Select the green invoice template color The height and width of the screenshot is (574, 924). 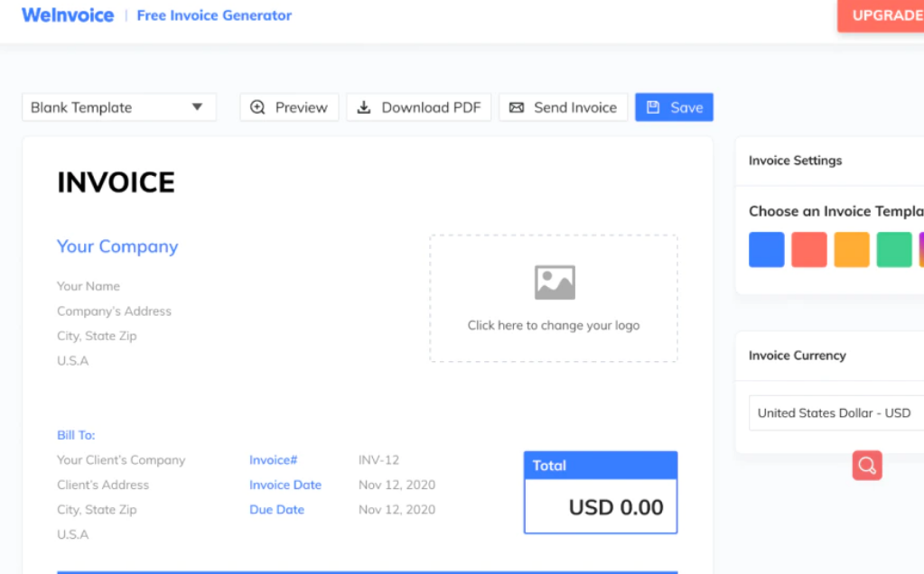pos(894,250)
